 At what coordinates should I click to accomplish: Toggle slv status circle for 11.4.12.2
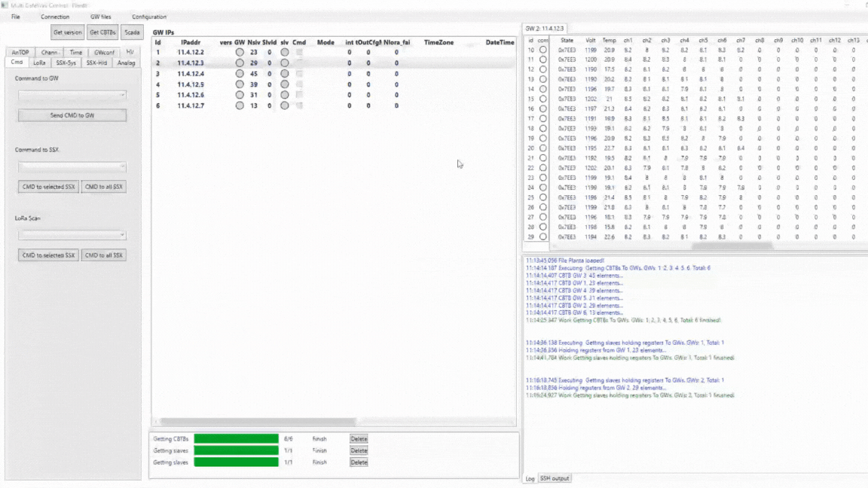[x=285, y=52]
